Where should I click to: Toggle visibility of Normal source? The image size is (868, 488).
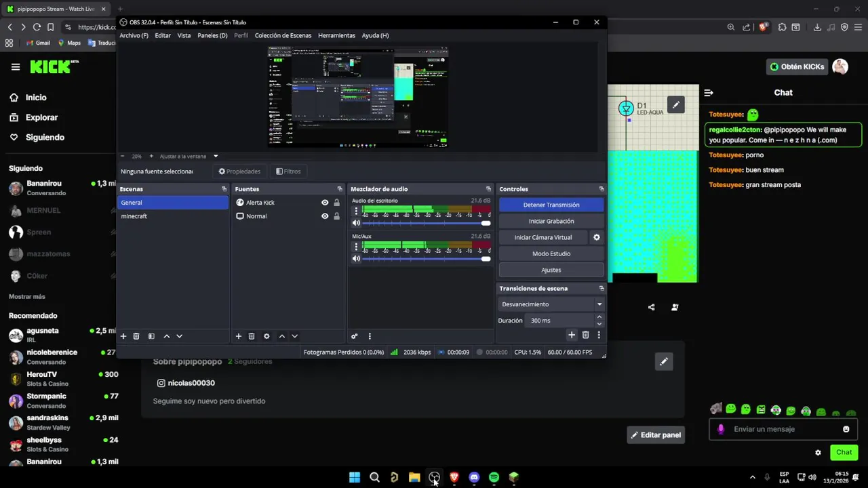[x=325, y=216]
